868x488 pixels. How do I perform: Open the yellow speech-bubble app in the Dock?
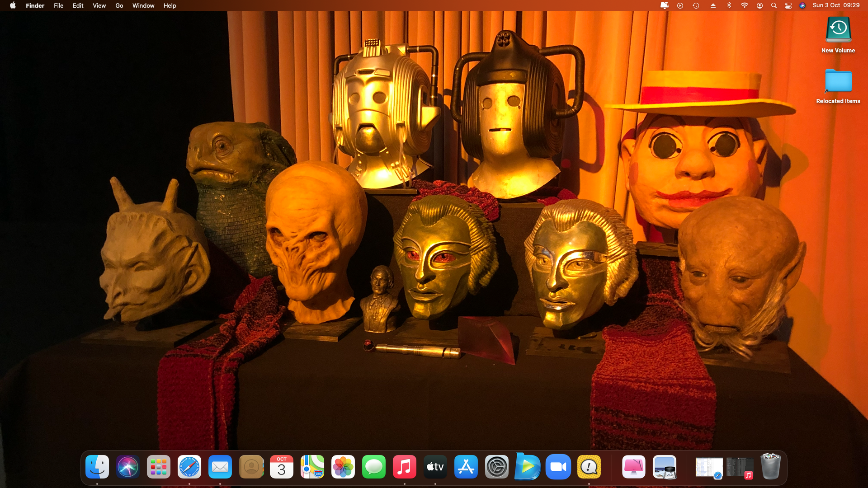click(x=589, y=467)
